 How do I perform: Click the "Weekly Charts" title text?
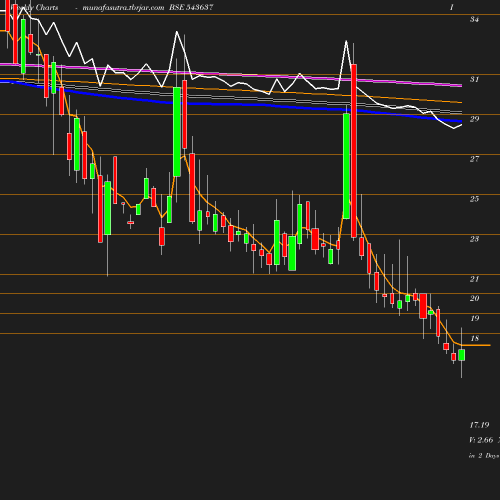pos(34,7)
